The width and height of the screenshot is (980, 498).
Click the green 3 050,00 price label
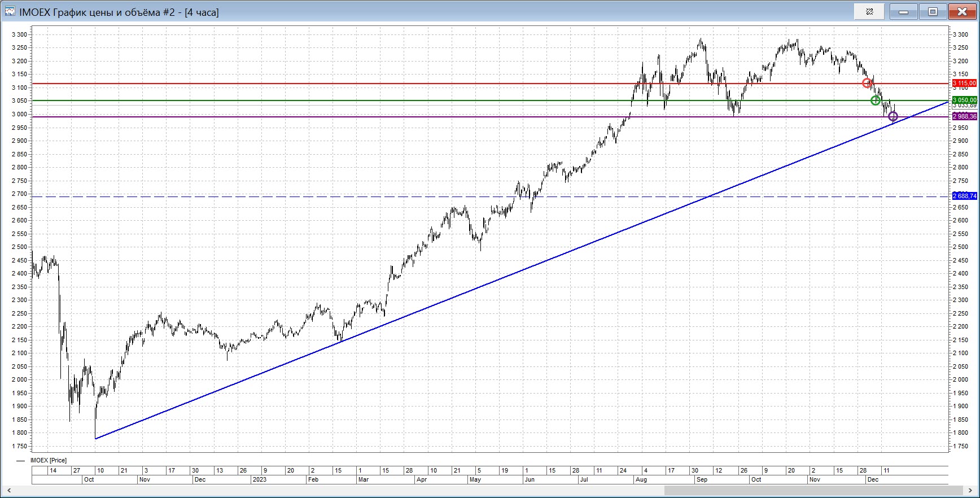click(x=964, y=100)
